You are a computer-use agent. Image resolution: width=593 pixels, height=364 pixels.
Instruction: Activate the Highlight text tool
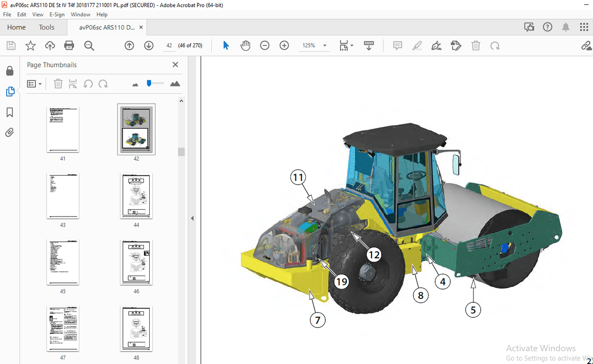pos(417,45)
